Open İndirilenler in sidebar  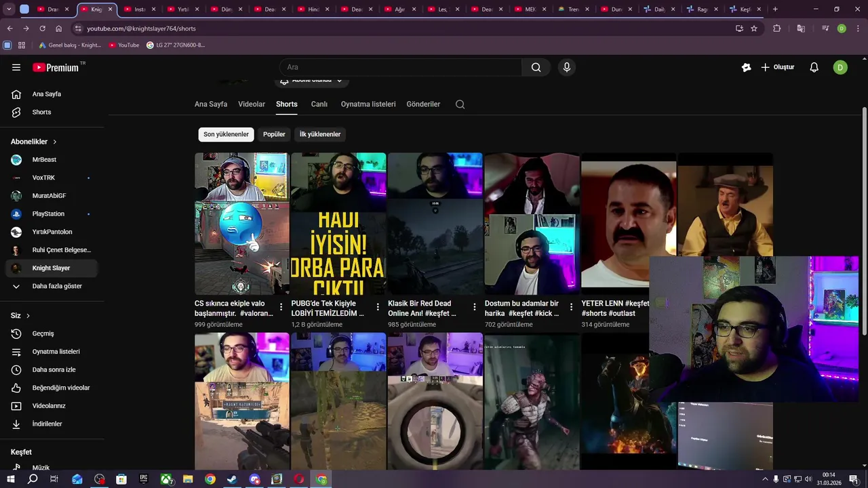pos(52,424)
